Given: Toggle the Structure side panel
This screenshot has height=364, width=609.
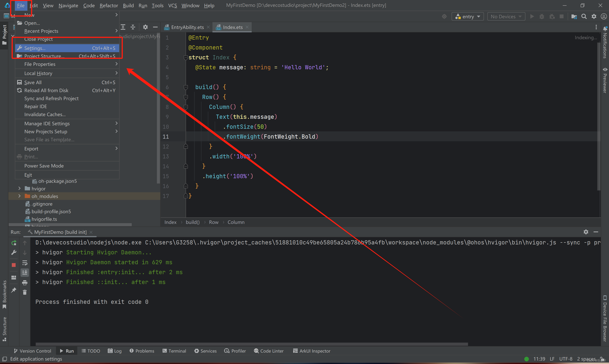Looking at the screenshot, I should click(4, 329).
